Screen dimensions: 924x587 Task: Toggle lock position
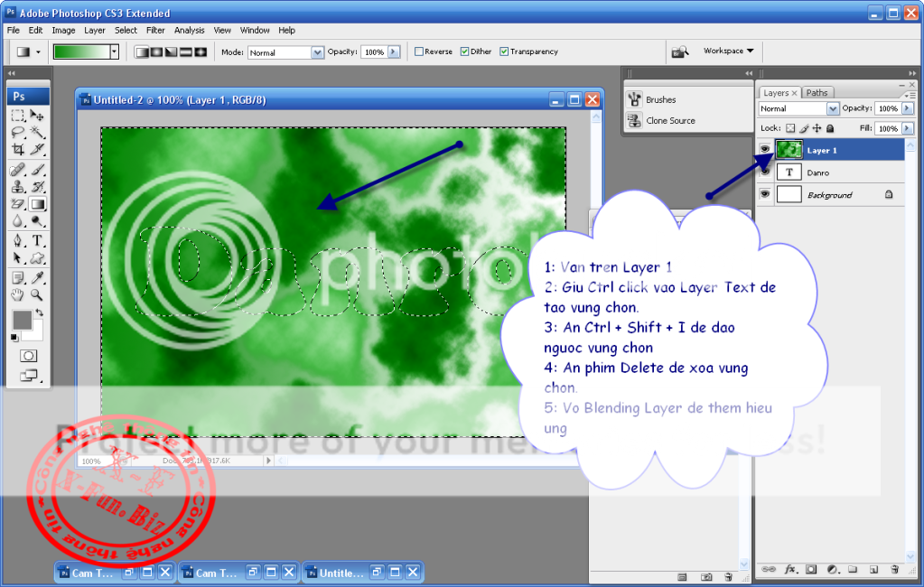click(x=817, y=128)
